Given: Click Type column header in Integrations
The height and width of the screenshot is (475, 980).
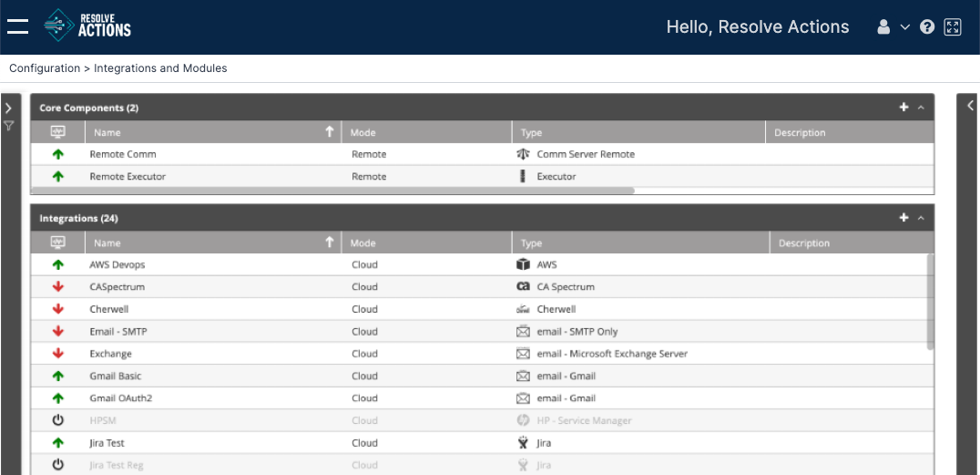Looking at the screenshot, I should (x=640, y=243).
